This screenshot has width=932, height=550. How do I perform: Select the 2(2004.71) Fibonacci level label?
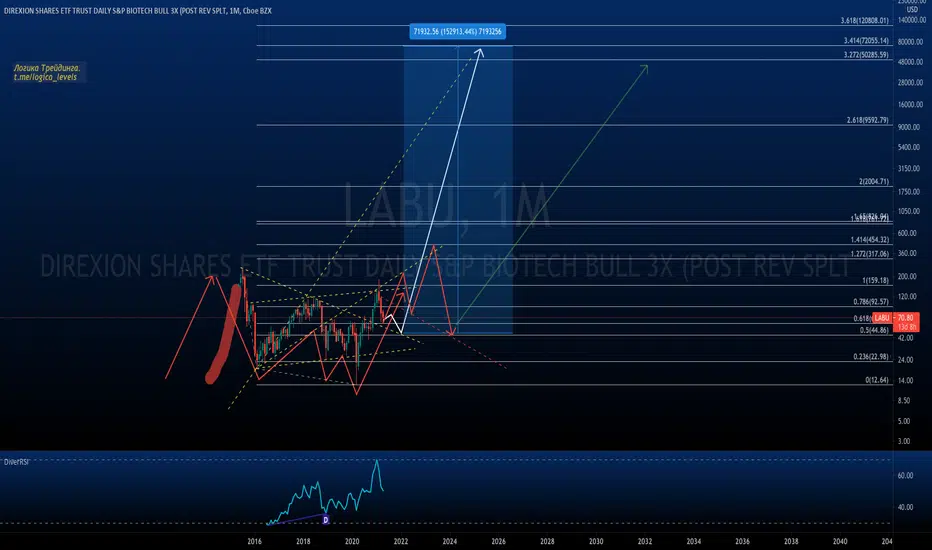(874, 182)
